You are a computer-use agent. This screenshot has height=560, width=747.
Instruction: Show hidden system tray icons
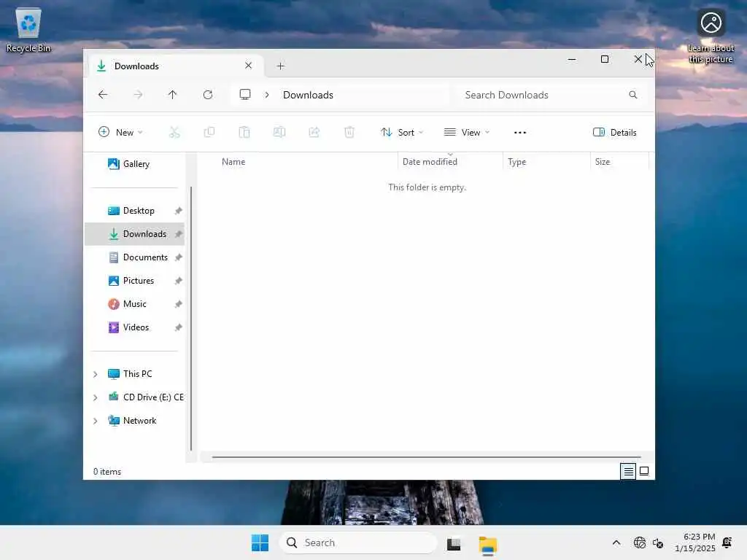point(616,542)
